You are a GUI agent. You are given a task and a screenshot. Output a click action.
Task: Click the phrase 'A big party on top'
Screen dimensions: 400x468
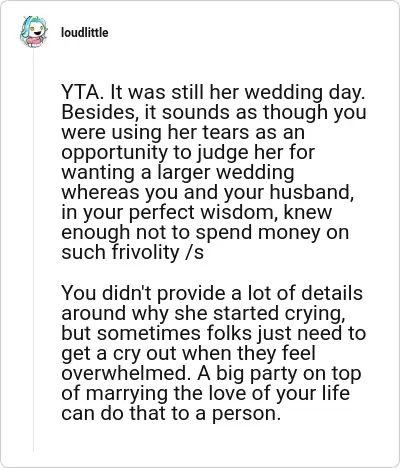click(279, 373)
